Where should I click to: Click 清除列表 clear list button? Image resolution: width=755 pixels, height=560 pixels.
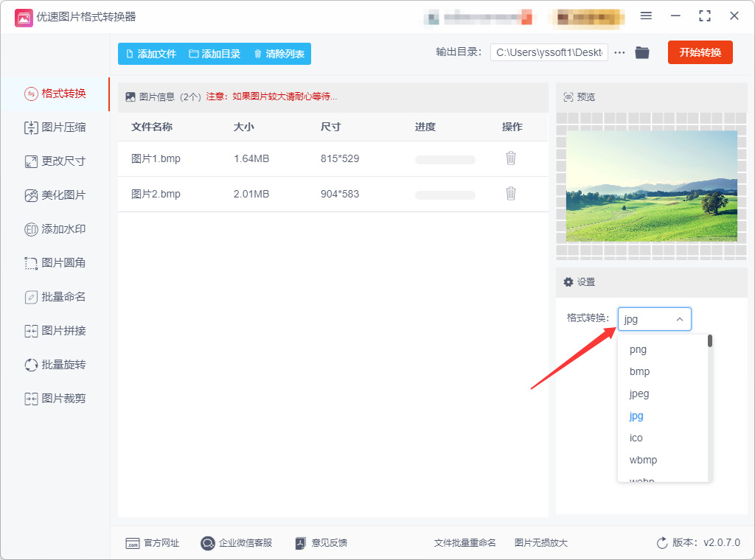pos(279,54)
